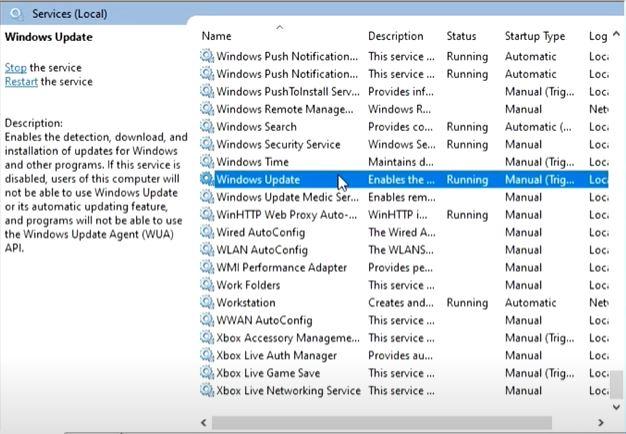Screen dimensions: 626x434
Task: Click the Services (Local) header icon
Action: pos(16,14)
